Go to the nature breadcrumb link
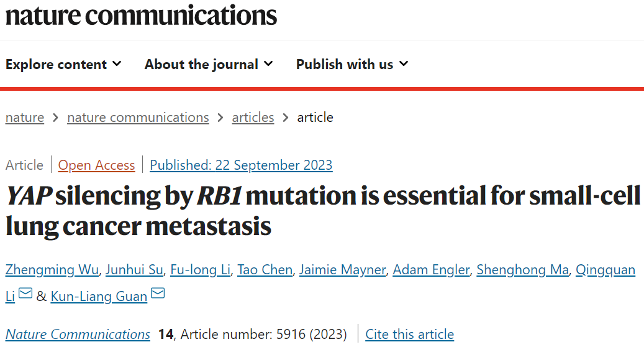The width and height of the screenshot is (644, 347). (25, 118)
